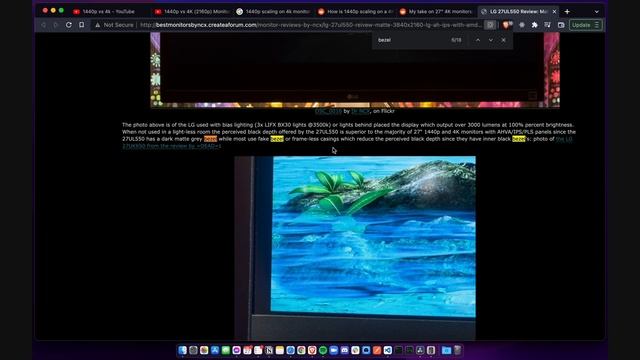
Task: Switch to 1440p scaling on 4k monitor tab
Action: pyautogui.click(x=273, y=11)
